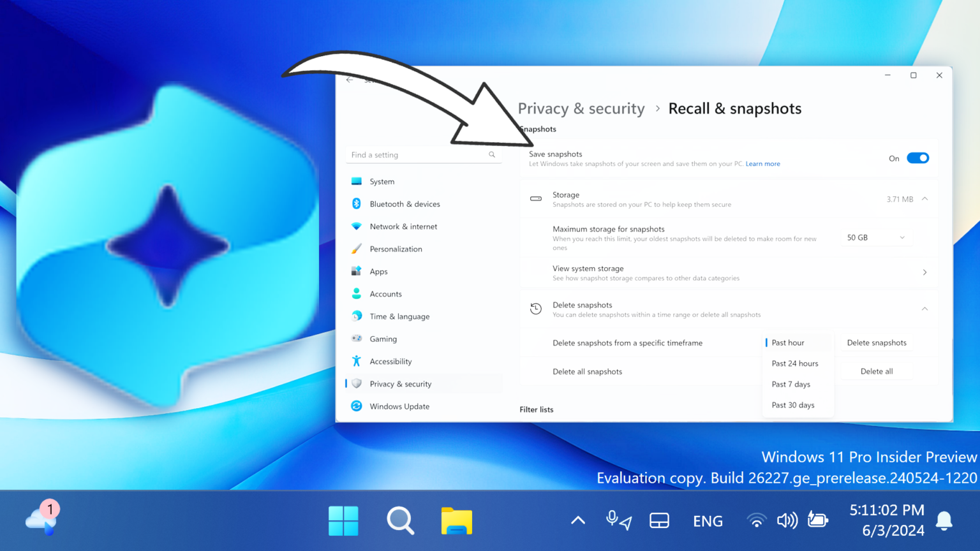Choose Past 30 days timeframe option
This screenshot has height=551, width=980.
(798, 405)
